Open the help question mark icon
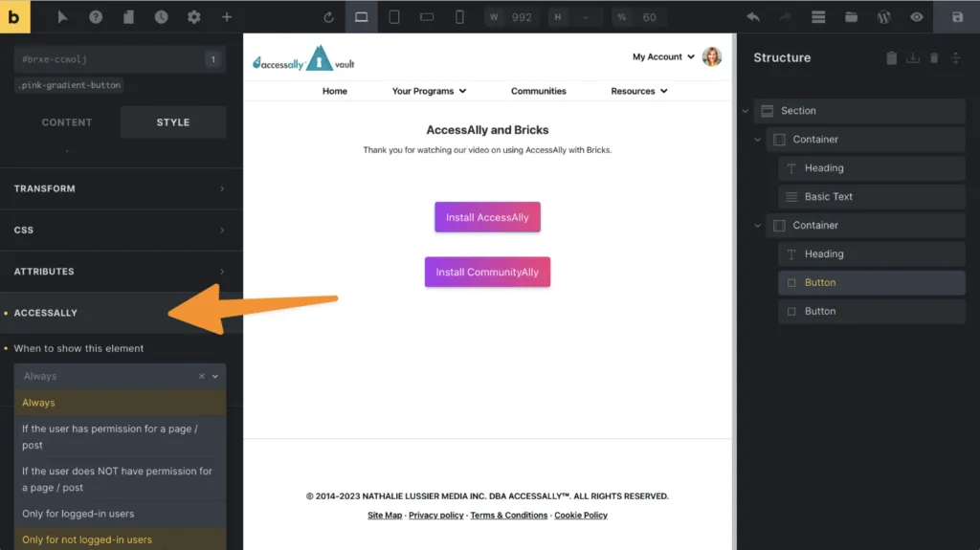980x550 pixels. coord(96,17)
